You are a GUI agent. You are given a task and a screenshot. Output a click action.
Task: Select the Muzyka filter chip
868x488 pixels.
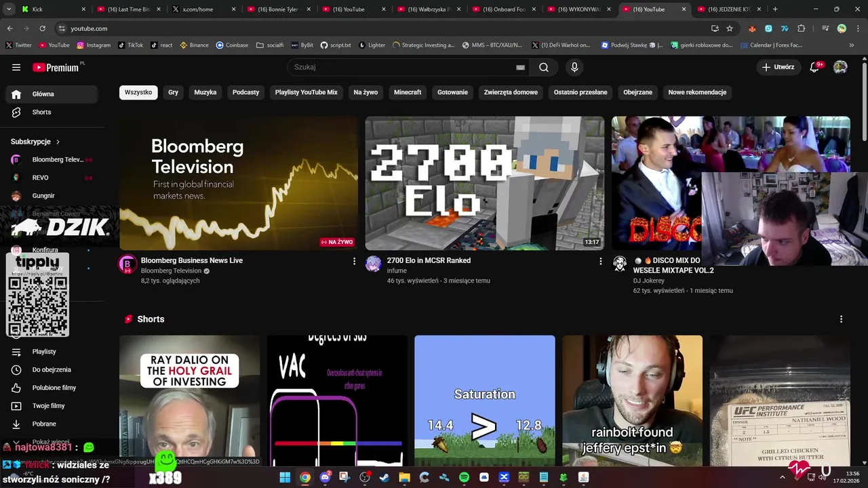pos(205,92)
